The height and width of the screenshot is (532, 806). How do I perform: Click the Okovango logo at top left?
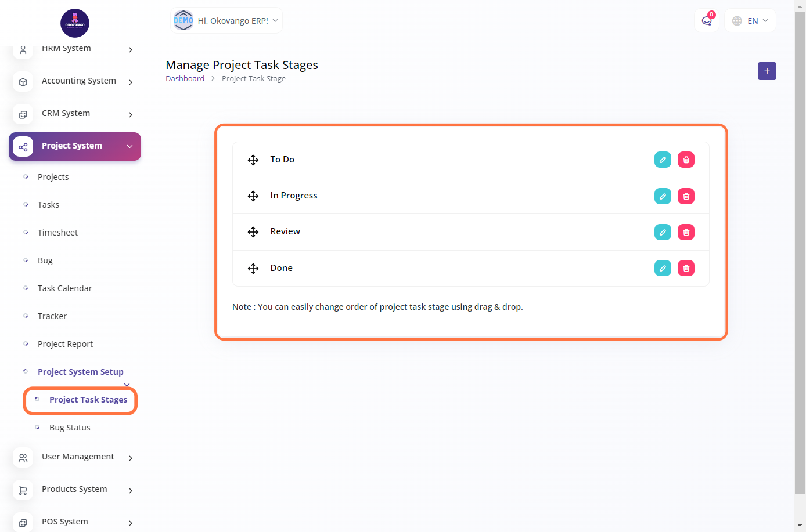tap(75, 23)
